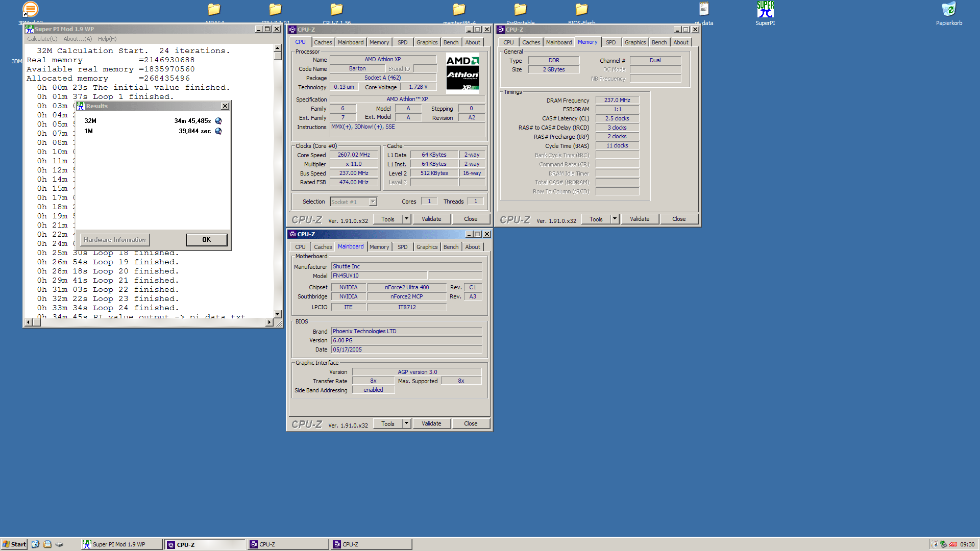980x551 pixels.
Task: Open the Start menu
Action: [x=14, y=544]
